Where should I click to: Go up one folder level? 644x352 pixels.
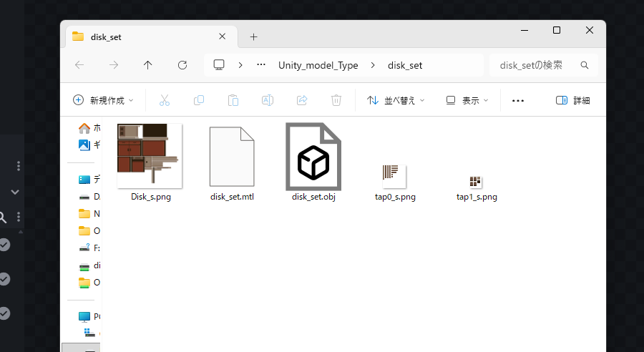click(148, 65)
